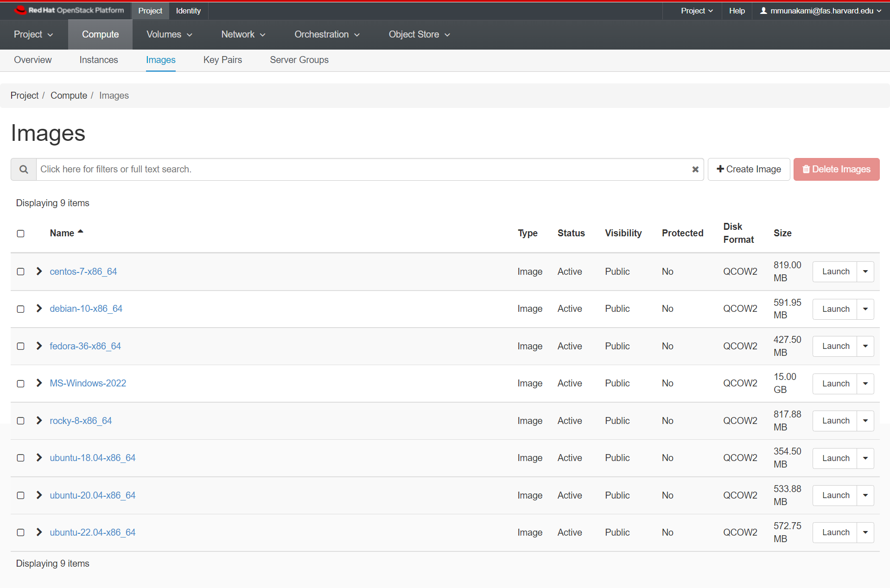Open the action dropdown arrow for ubuntu-22.04-x86_64
The height and width of the screenshot is (588, 890).
coord(865,532)
